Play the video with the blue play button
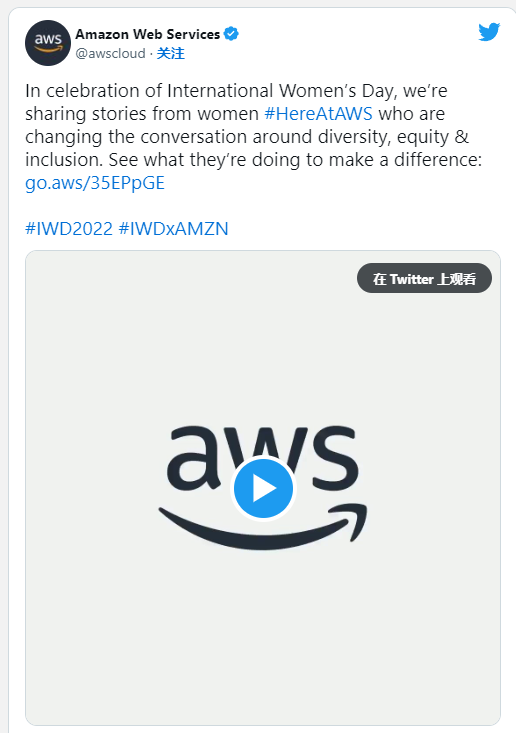Viewport: 516px width, 733px height. point(263,488)
